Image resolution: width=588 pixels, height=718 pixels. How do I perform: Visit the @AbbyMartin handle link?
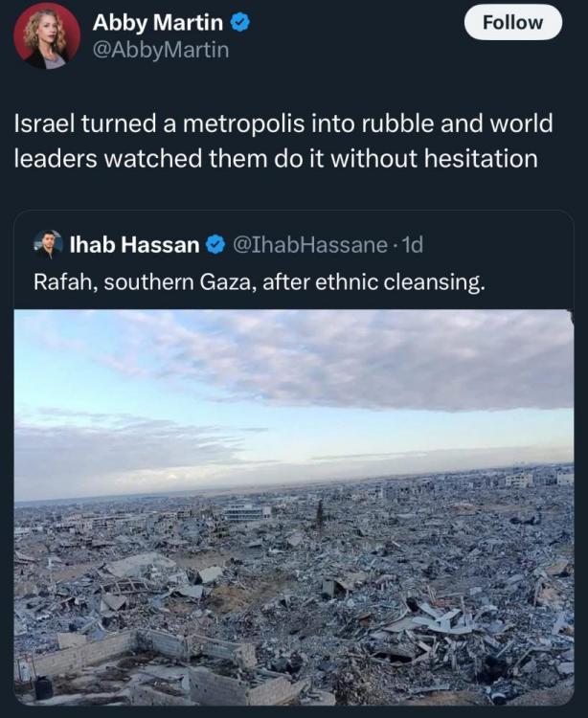pyautogui.click(x=160, y=50)
